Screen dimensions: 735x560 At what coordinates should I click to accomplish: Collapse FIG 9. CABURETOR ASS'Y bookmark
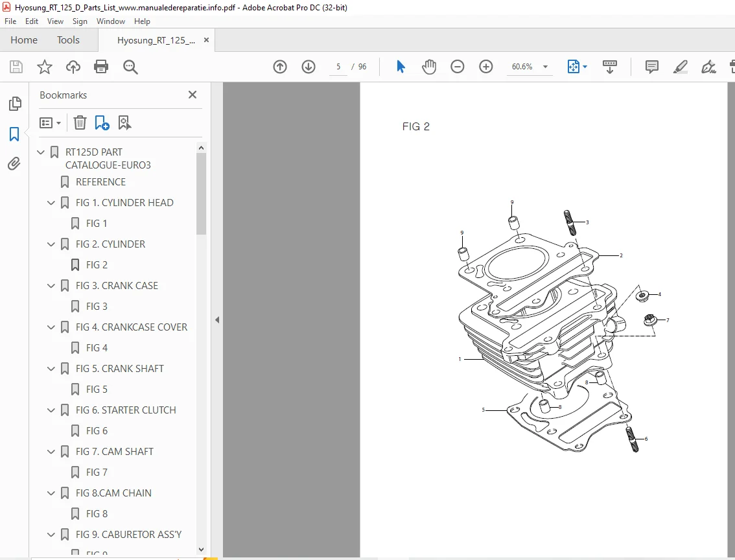pyautogui.click(x=51, y=534)
